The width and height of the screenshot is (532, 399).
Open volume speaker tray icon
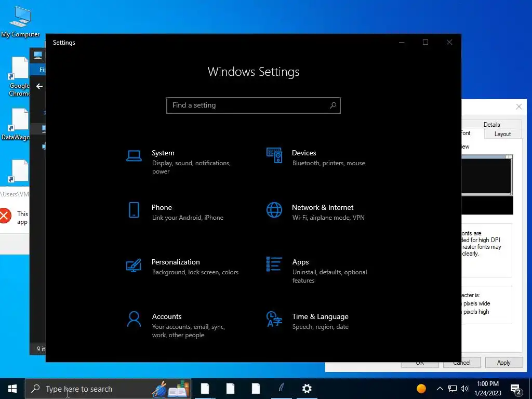pos(464,389)
